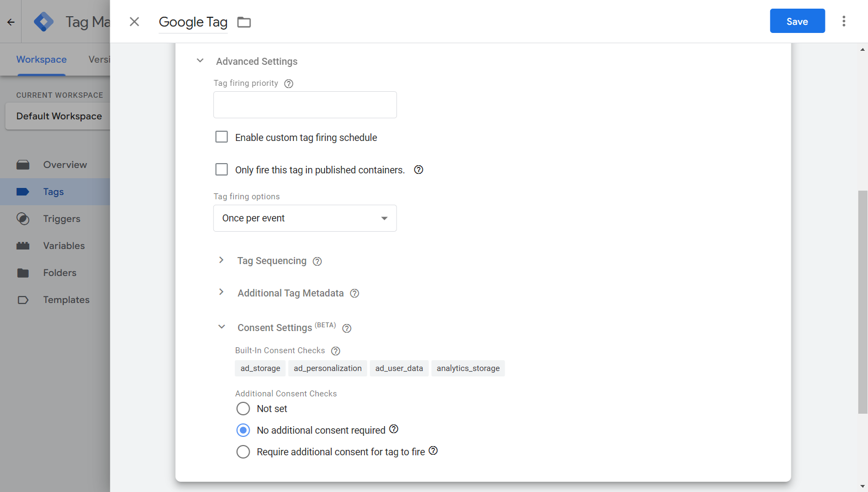
Task: Collapse the Advanced Settings section
Action: (x=200, y=61)
